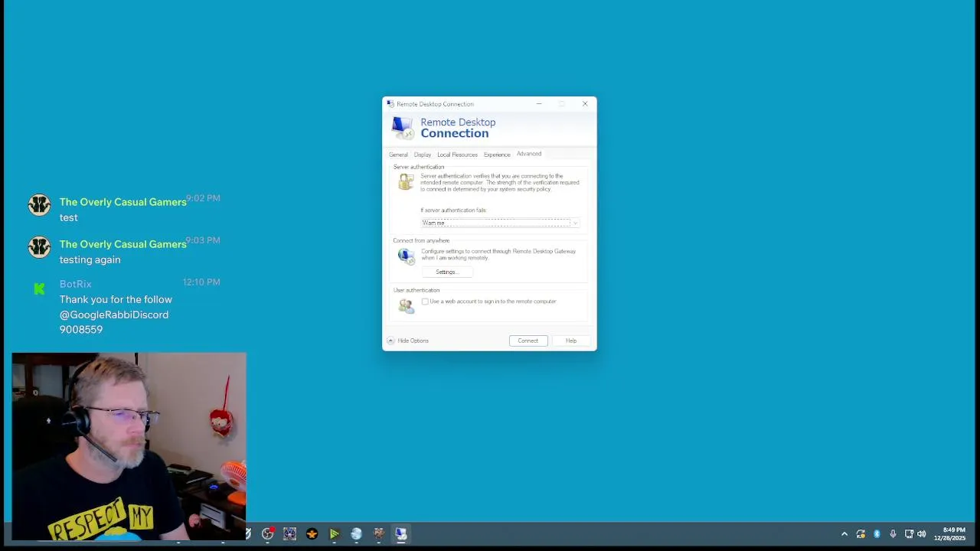
Task: Click 'If server authentication fails:' label
Action: coord(453,210)
